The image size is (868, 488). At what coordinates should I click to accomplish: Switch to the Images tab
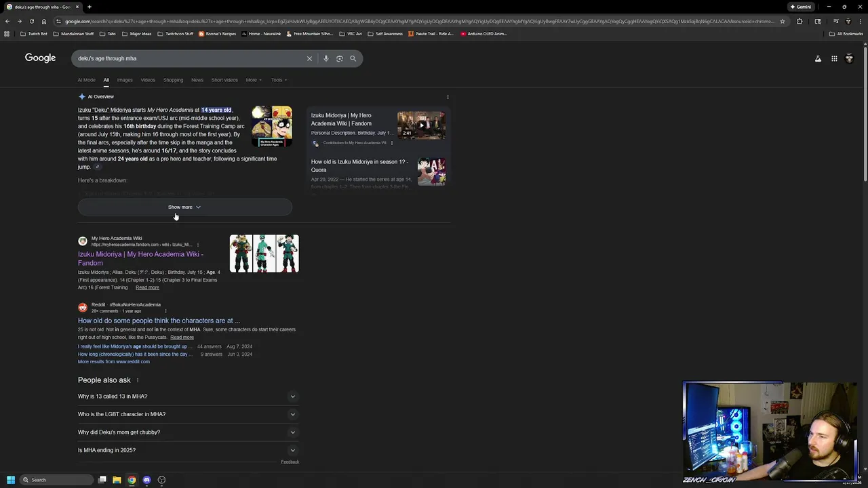[125, 80]
